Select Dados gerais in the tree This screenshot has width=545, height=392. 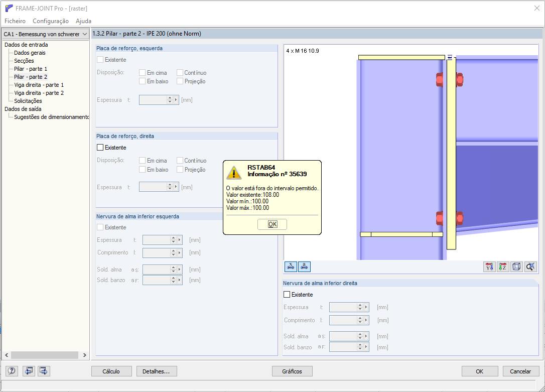[x=30, y=53]
